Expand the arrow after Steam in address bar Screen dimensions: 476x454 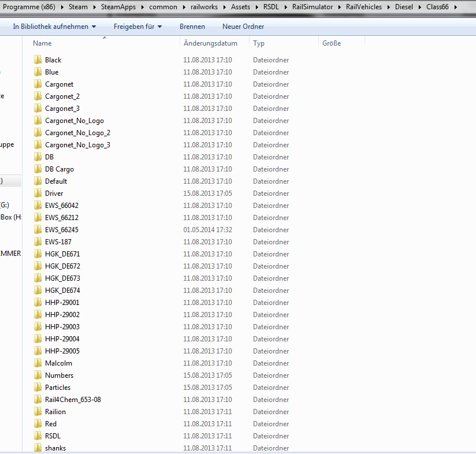(94, 7)
